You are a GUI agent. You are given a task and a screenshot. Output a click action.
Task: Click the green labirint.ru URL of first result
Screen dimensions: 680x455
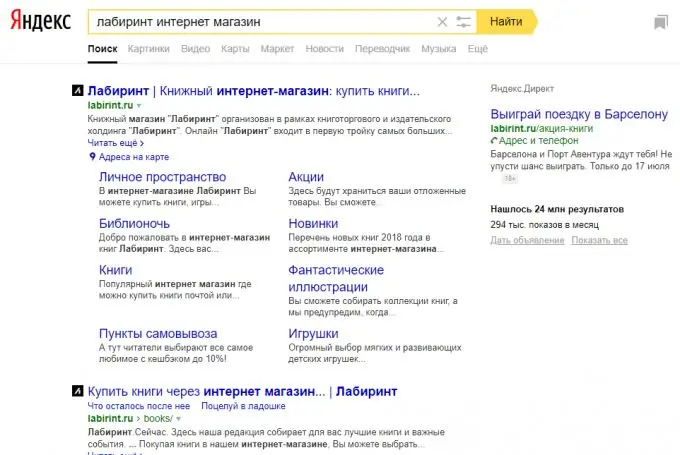[x=110, y=105]
